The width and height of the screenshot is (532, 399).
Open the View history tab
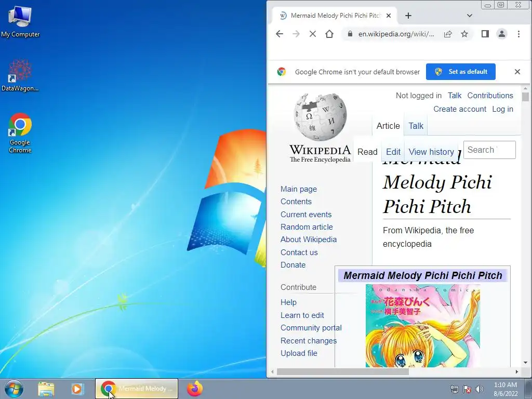click(431, 152)
